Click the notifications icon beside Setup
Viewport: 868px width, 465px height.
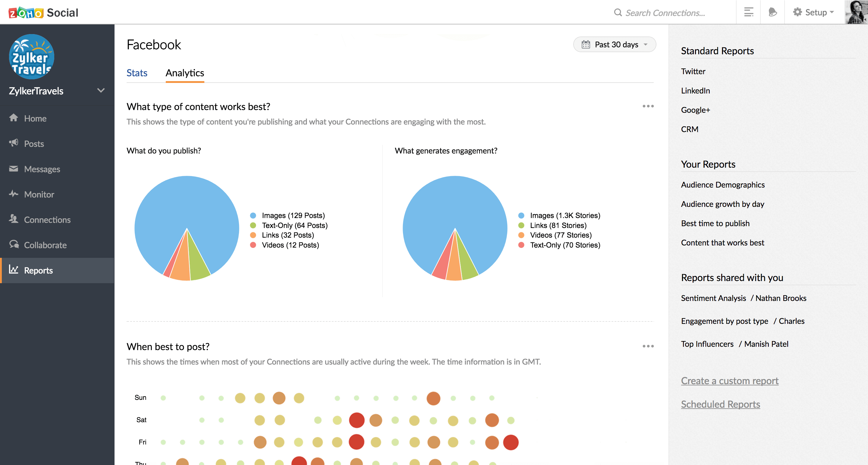pos(772,12)
